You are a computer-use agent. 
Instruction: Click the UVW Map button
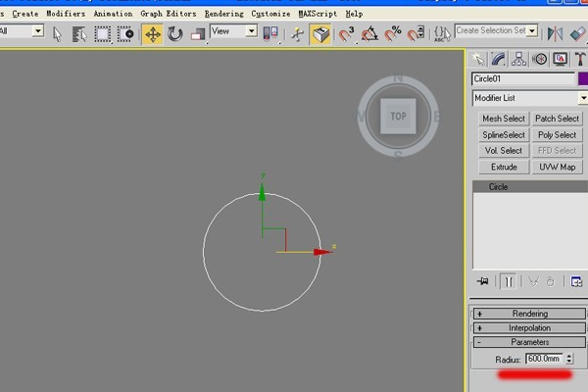557,167
